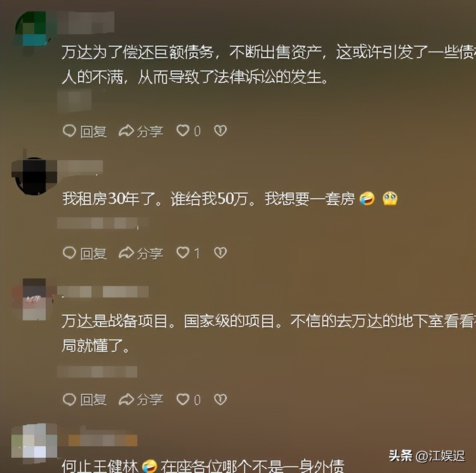Like the comment with 1 like
Image resolution: width=476 pixels, height=473 pixels.
coord(188,253)
